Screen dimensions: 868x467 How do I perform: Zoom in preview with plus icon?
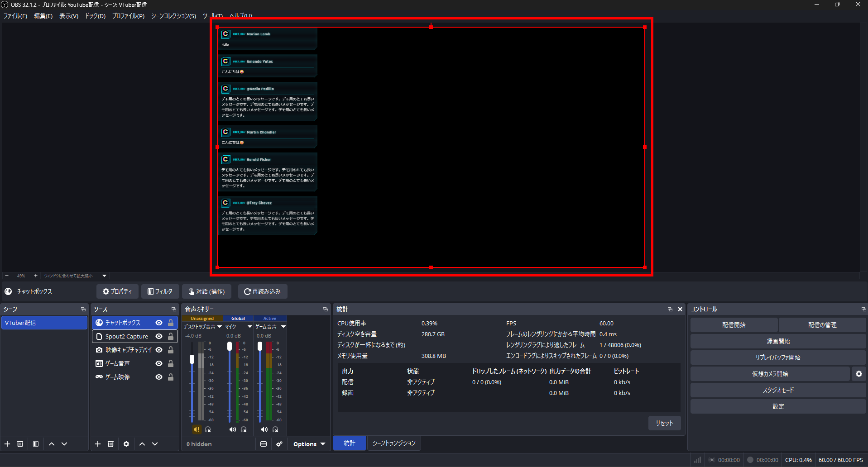(x=36, y=276)
